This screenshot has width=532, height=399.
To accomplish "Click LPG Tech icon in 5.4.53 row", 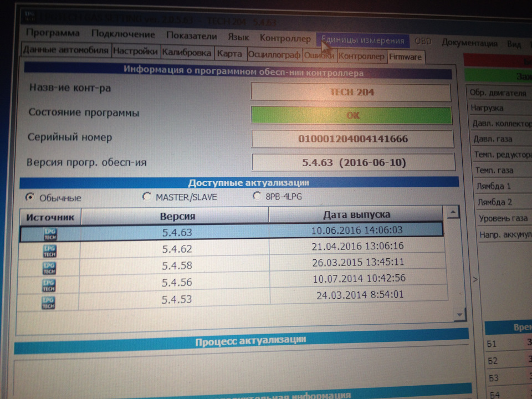I will pyautogui.click(x=48, y=303).
